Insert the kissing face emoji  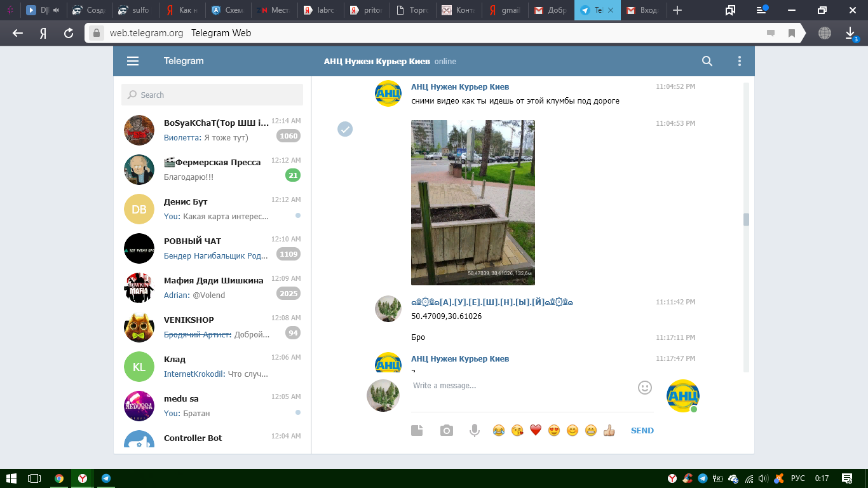tap(517, 431)
